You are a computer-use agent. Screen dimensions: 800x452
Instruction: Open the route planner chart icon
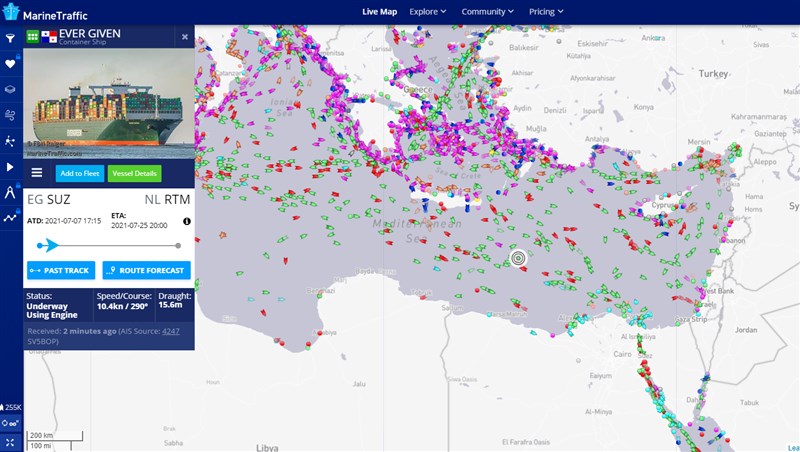point(10,218)
